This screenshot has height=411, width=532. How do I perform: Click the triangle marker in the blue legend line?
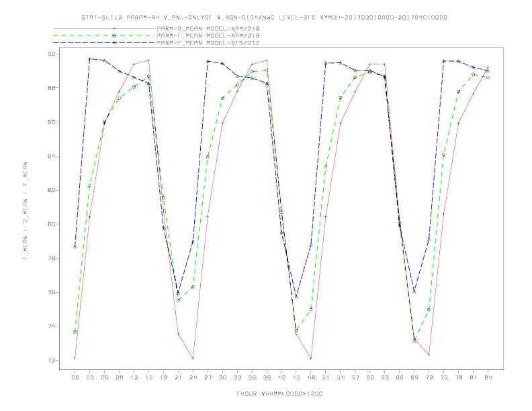click(114, 43)
